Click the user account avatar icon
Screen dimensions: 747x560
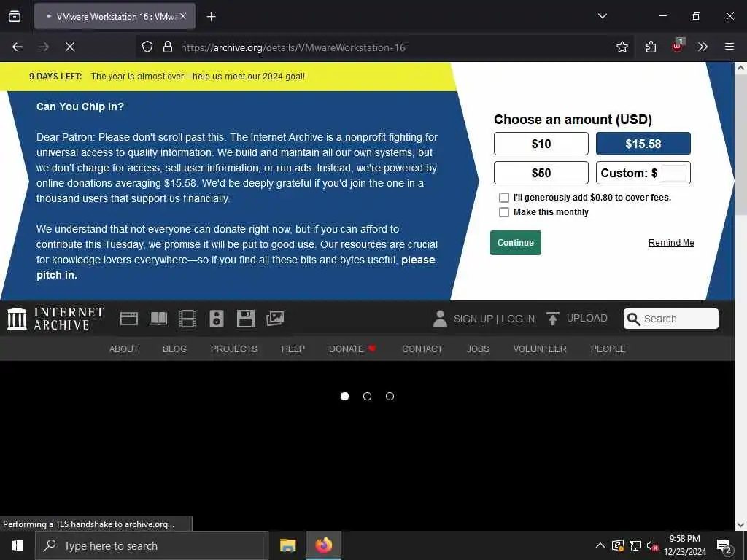click(x=440, y=319)
